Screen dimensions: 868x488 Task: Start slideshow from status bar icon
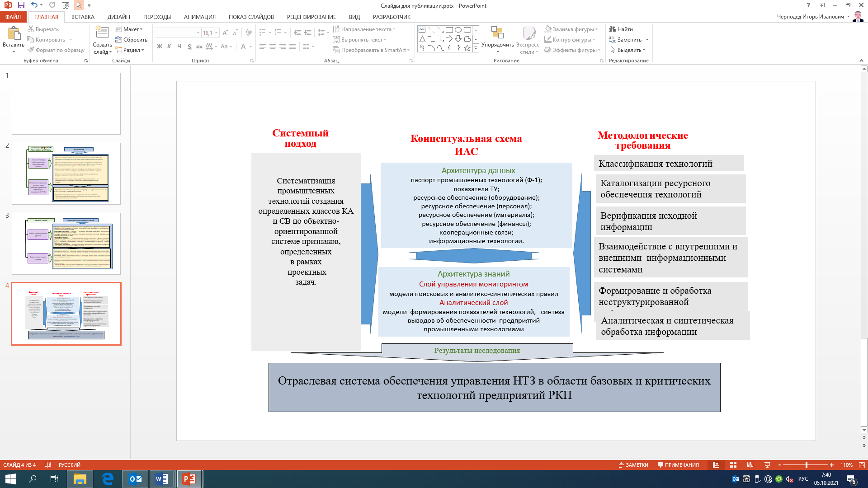[x=767, y=465]
